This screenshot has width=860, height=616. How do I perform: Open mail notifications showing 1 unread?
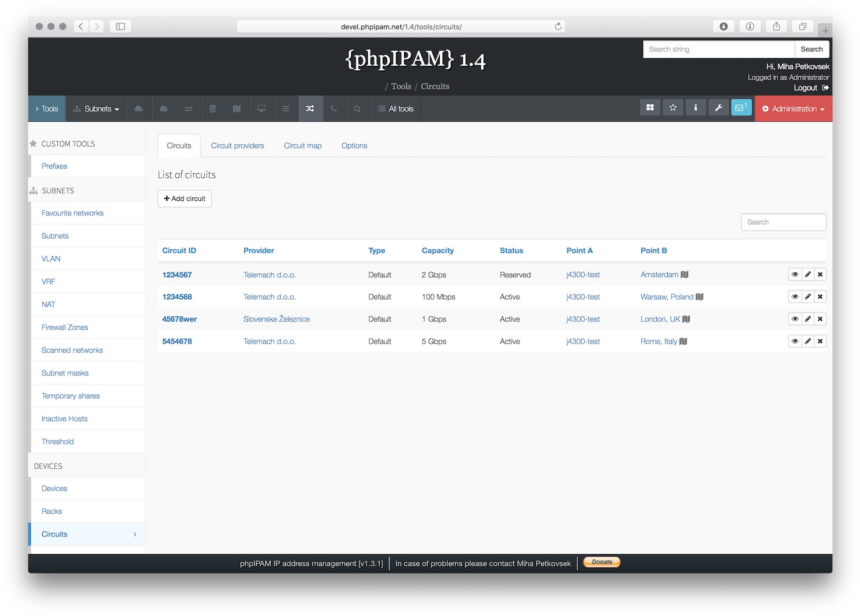[741, 107]
